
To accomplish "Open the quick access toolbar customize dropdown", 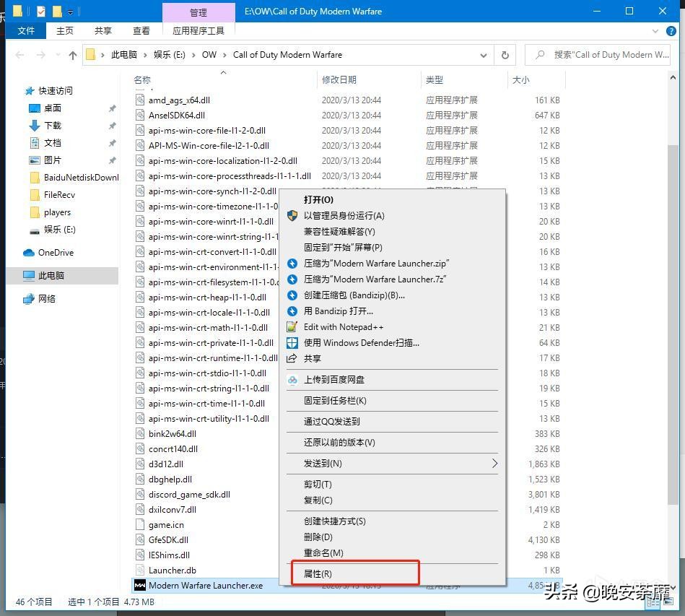I will click(70, 11).
